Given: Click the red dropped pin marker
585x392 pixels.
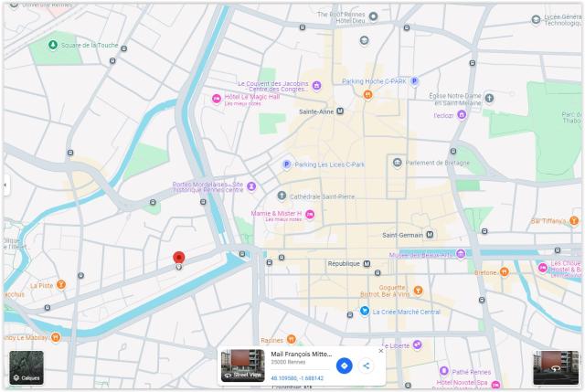Looking at the screenshot, I should [179, 258].
